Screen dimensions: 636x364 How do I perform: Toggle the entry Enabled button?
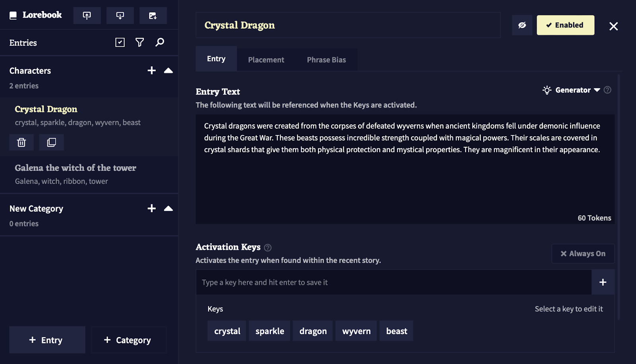[x=565, y=25]
